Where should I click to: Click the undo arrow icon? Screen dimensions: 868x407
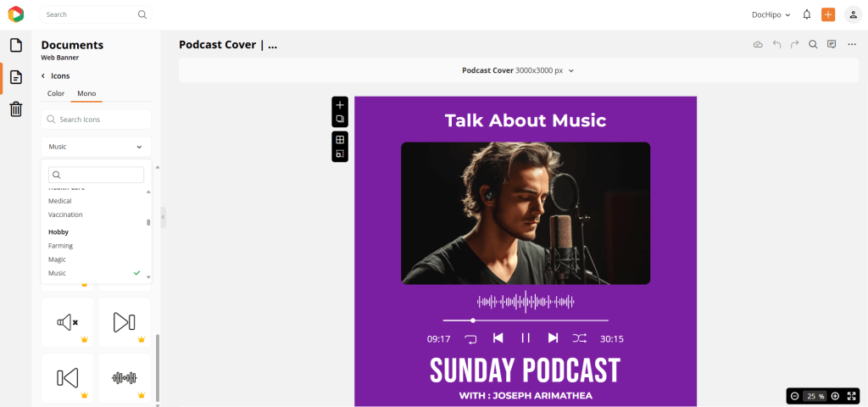776,45
